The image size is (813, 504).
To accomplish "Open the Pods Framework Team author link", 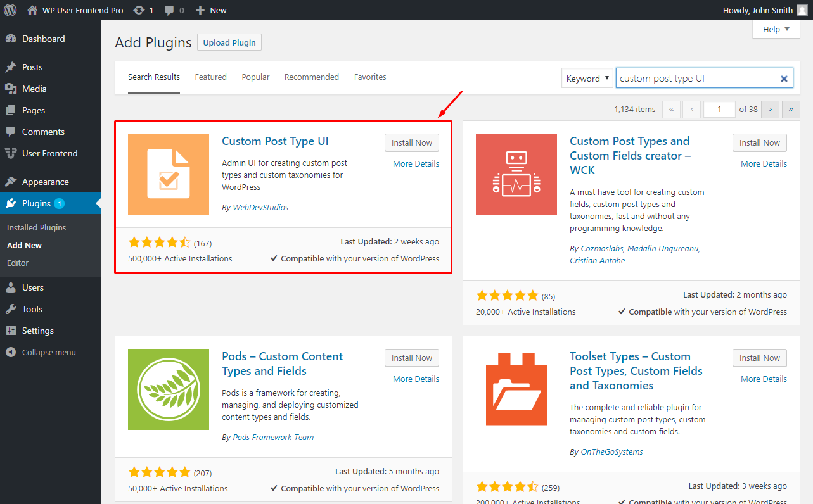I will tap(273, 437).
